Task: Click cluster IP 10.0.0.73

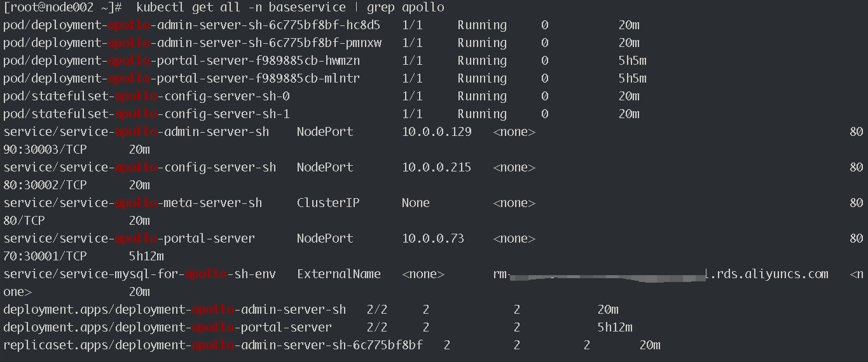Action: (x=433, y=239)
